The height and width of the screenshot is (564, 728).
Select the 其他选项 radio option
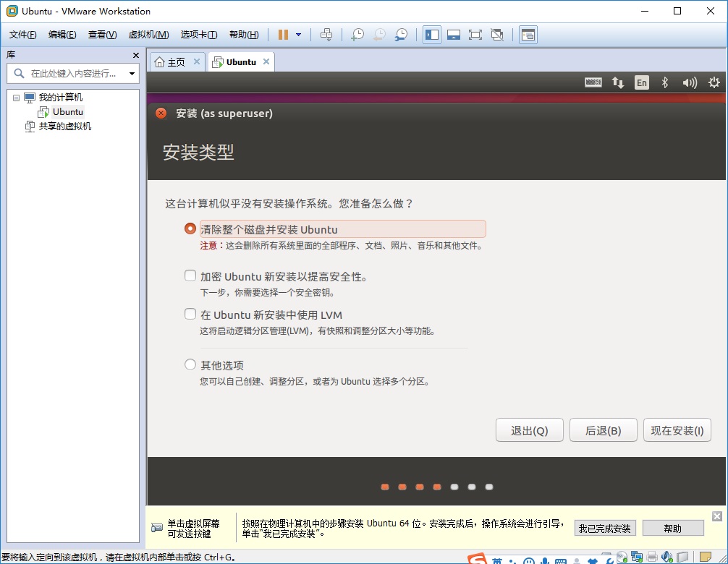point(190,364)
